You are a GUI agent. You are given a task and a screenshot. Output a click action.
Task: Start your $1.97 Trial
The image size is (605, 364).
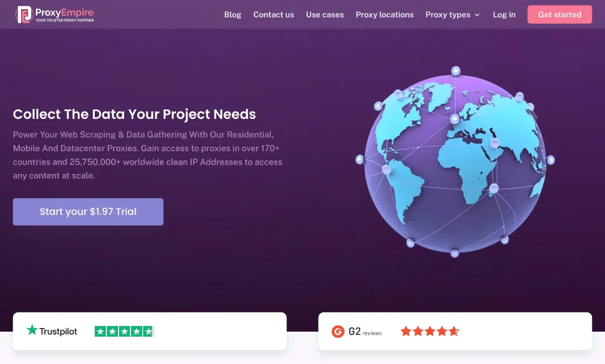tap(88, 212)
